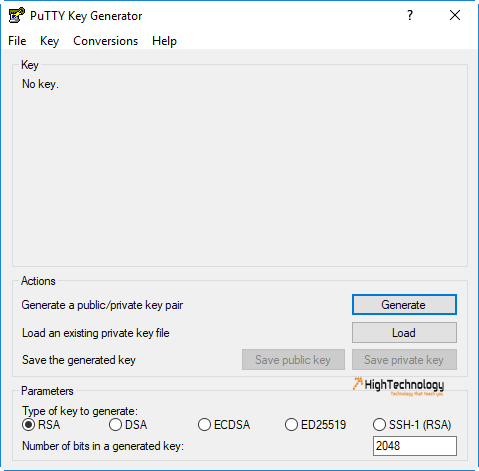Click the 'No key.' status text area
Image resolution: width=479 pixels, height=471 pixels.
[x=40, y=84]
